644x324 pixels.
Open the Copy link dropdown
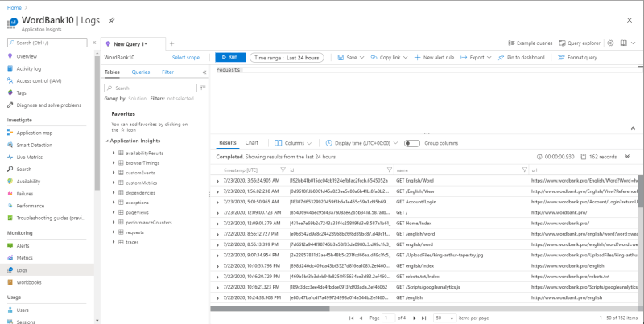click(x=389, y=58)
